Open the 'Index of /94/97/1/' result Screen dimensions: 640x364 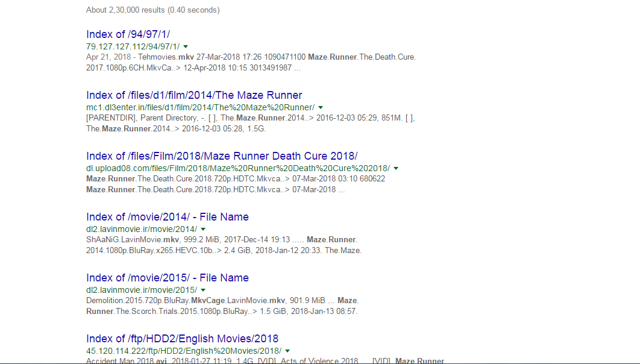(x=128, y=34)
